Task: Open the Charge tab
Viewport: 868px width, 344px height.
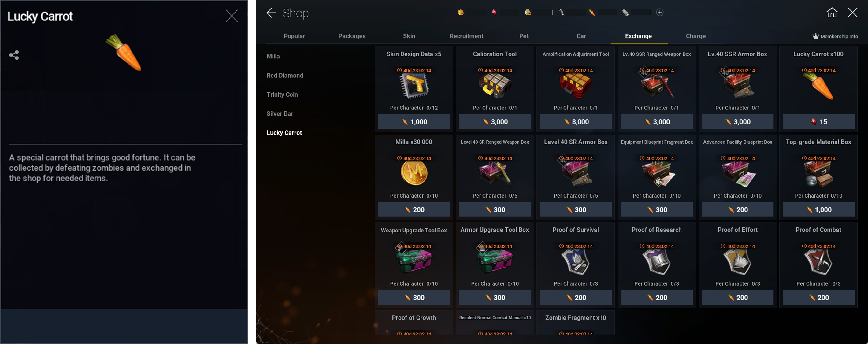Action: point(696,36)
